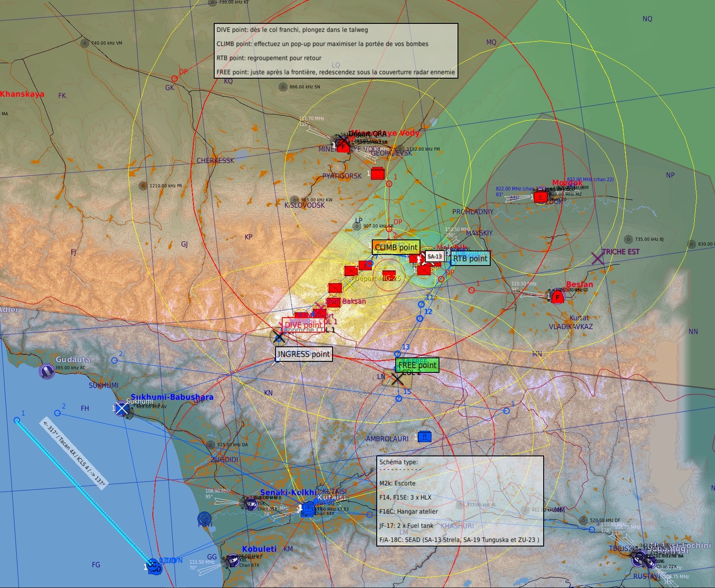Viewport: 715px width, 588px height.
Task: Click the Khanskaya airfield label
Action: click(22, 94)
